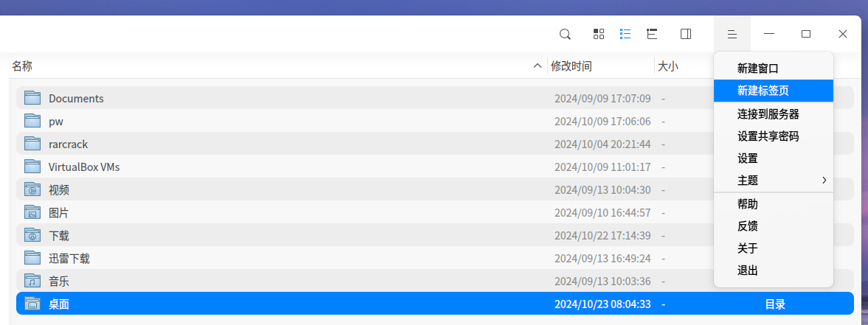This screenshot has height=325, width=868.
Task: Switch to tree view mode
Action: coord(652,34)
